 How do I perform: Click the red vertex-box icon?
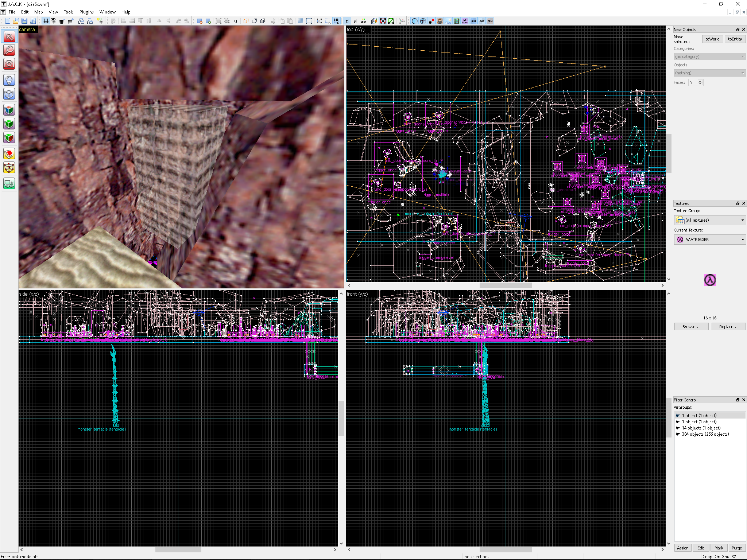[x=383, y=21]
